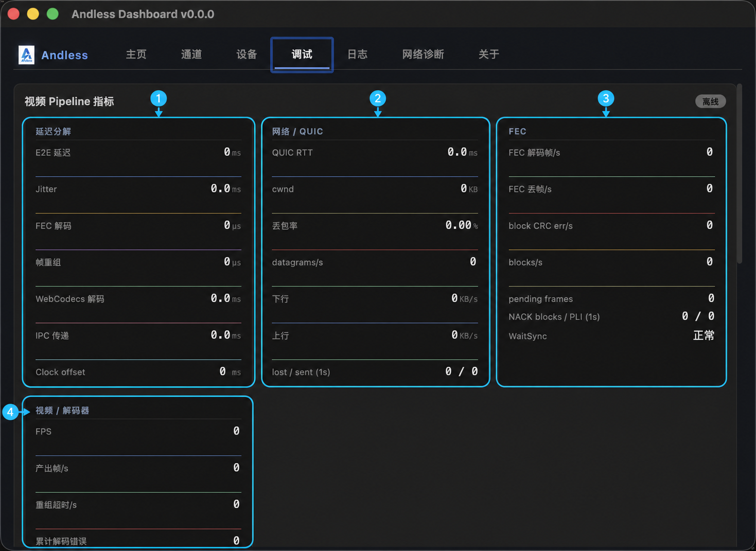Click the 正常 WaitSync status value

[x=704, y=336]
